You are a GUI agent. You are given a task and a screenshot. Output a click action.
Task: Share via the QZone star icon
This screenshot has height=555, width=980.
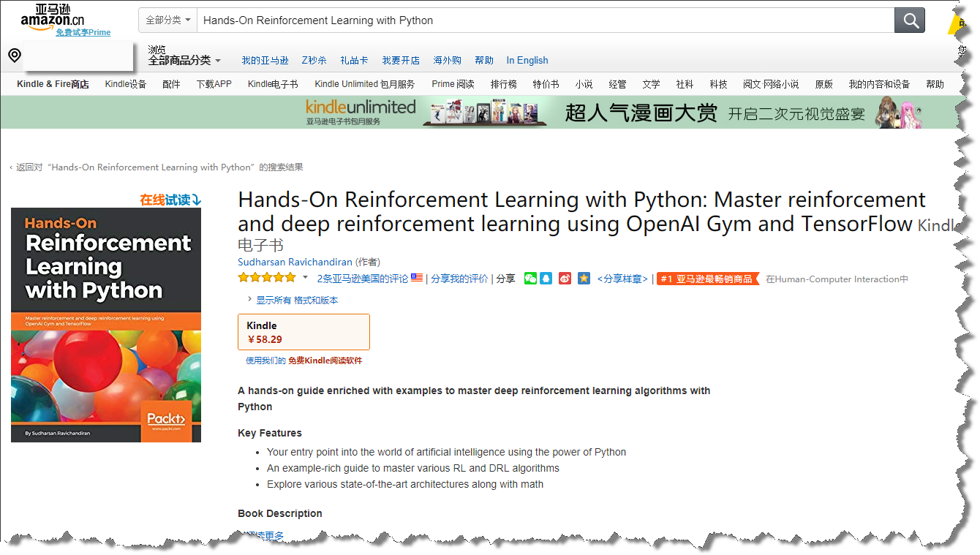click(x=584, y=278)
